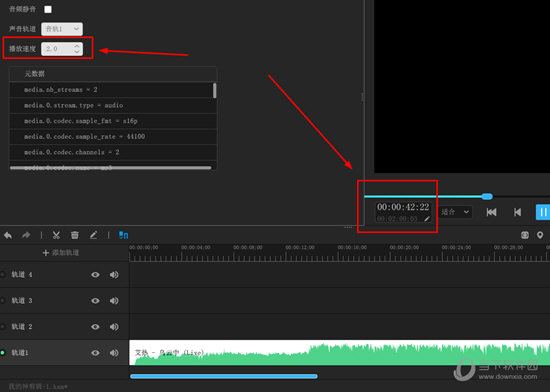550x392 pixels.
Task: Click the trash delete icon
Action: pyautogui.click(x=75, y=235)
